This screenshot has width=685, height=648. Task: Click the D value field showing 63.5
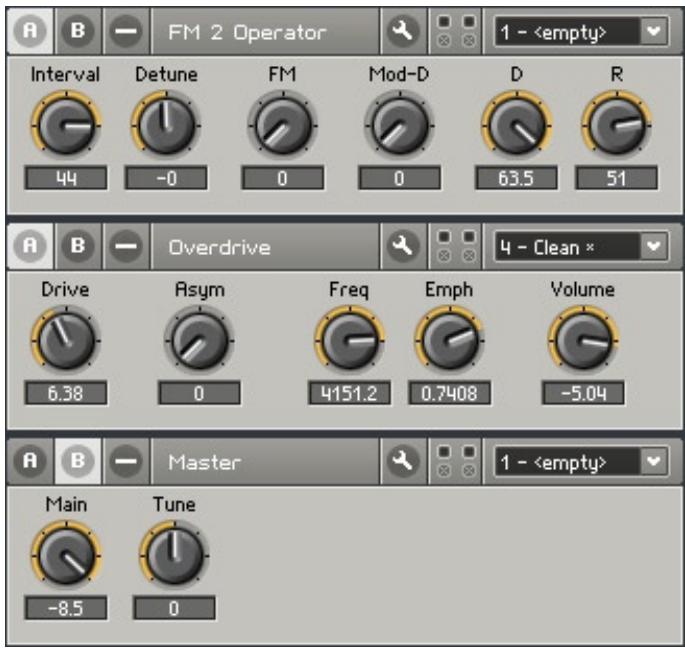(516, 178)
